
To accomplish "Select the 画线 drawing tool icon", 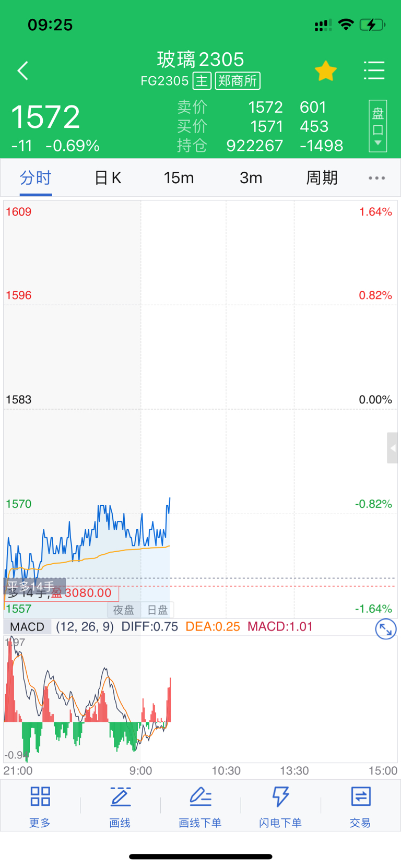I will click(120, 806).
